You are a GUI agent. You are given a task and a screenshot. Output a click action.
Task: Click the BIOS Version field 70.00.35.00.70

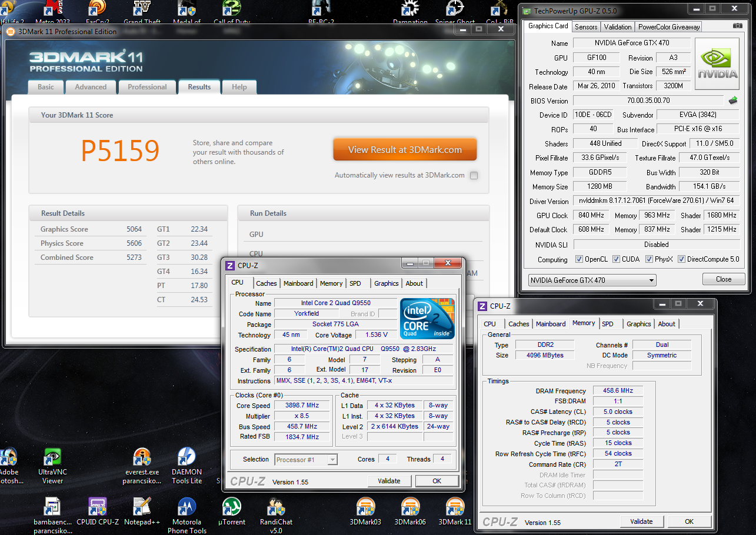tap(648, 101)
